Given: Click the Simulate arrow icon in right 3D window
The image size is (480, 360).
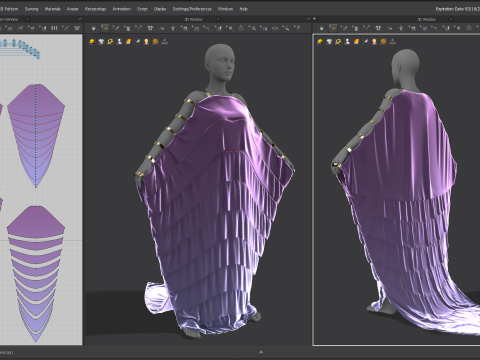Looking at the screenshot, I should (x=322, y=28).
